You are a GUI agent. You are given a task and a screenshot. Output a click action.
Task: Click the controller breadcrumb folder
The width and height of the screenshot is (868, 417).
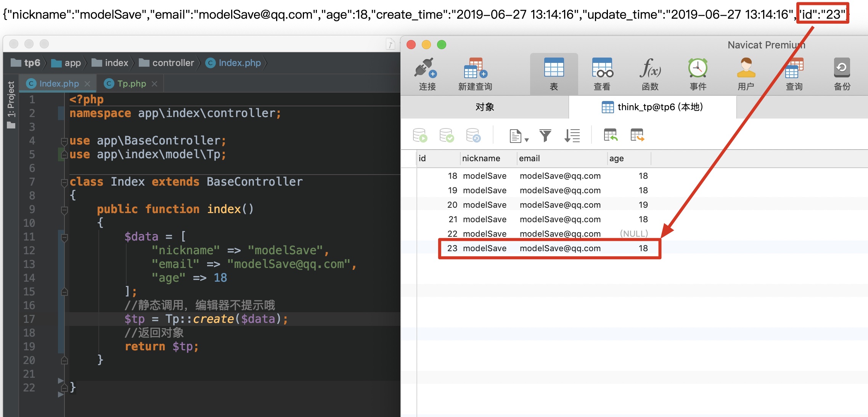tap(167, 63)
